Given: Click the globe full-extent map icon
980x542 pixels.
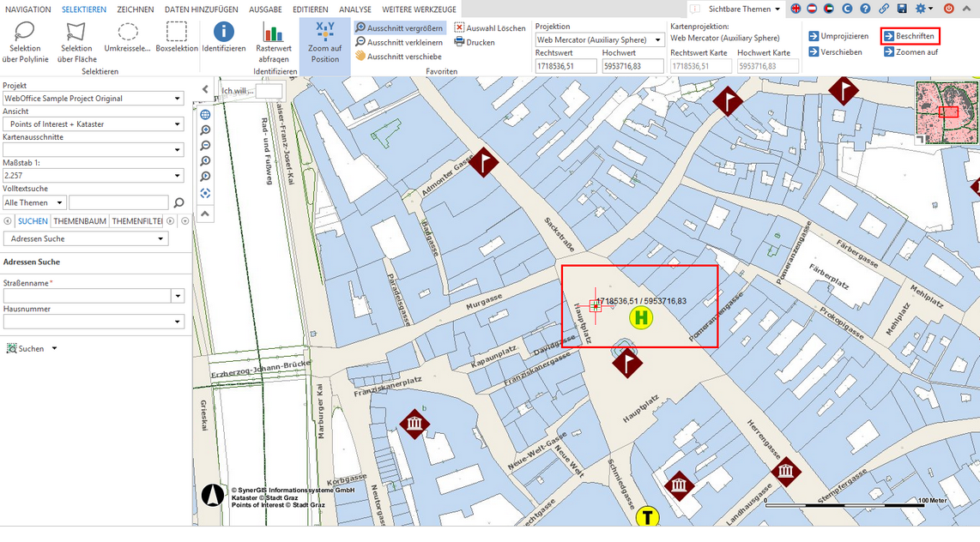Looking at the screenshot, I should pyautogui.click(x=205, y=115).
